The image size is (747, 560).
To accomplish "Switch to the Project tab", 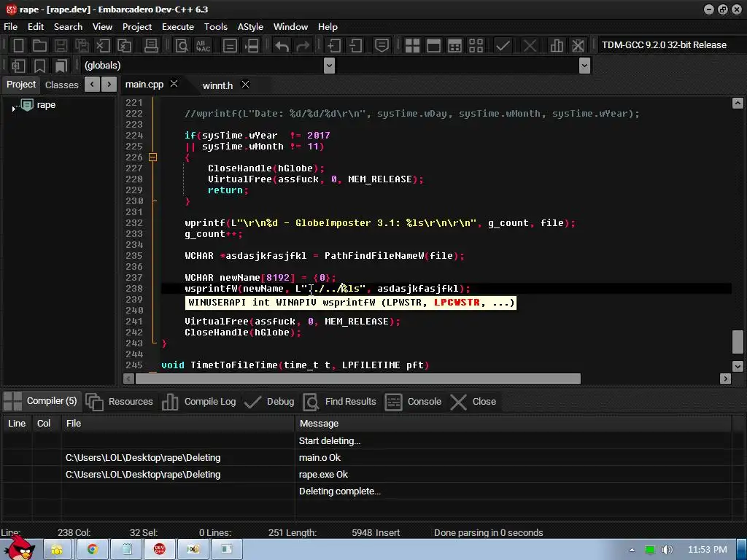I will (x=21, y=85).
